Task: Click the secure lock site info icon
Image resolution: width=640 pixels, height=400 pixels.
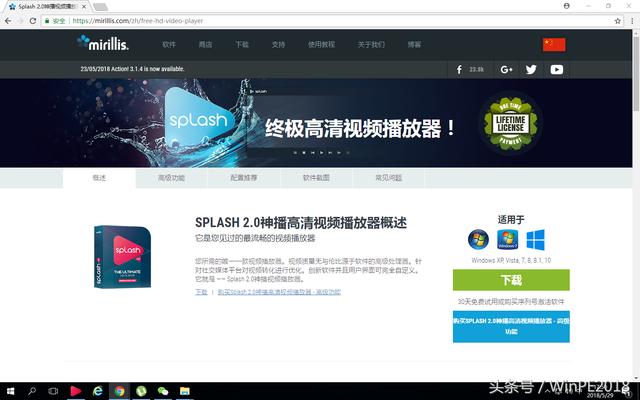Action: pyautogui.click(x=47, y=21)
